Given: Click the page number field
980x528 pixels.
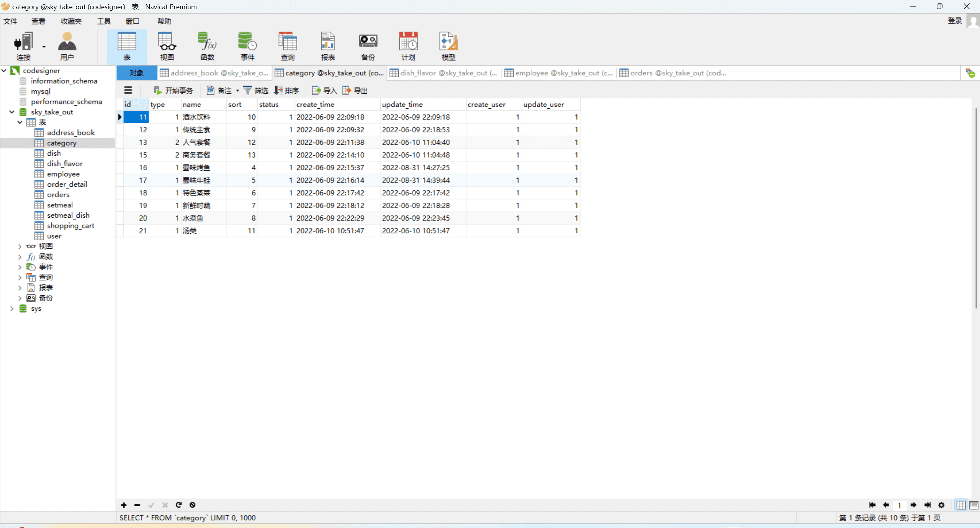Looking at the screenshot, I should point(900,505).
